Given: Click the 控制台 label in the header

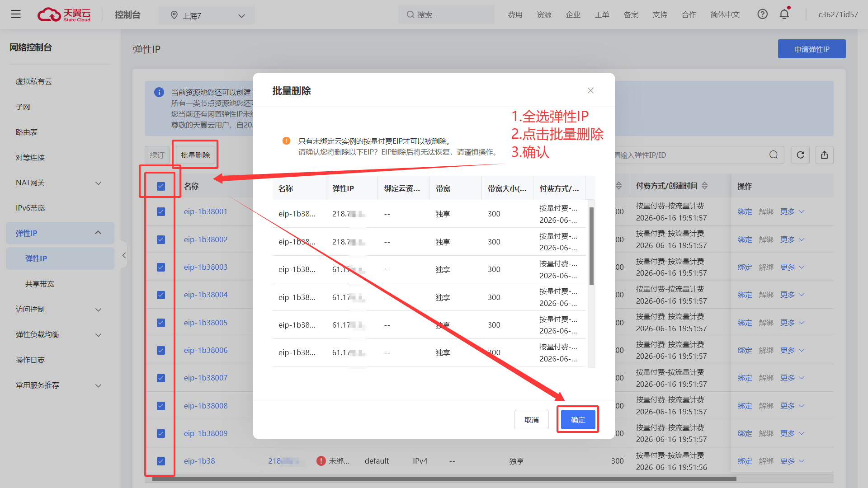Looking at the screenshot, I should [127, 14].
